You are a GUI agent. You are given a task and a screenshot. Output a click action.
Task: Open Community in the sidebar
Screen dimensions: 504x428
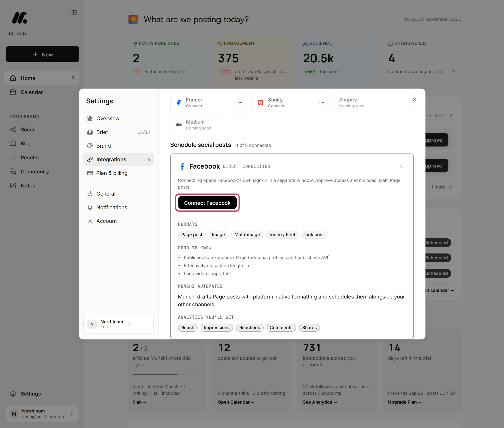pyautogui.click(x=42, y=172)
